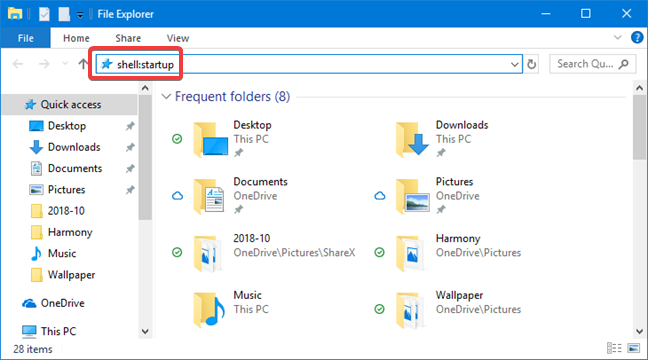Click the pin icon beside sidebar Documents
The image size is (648, 360).
coord(130,169)
